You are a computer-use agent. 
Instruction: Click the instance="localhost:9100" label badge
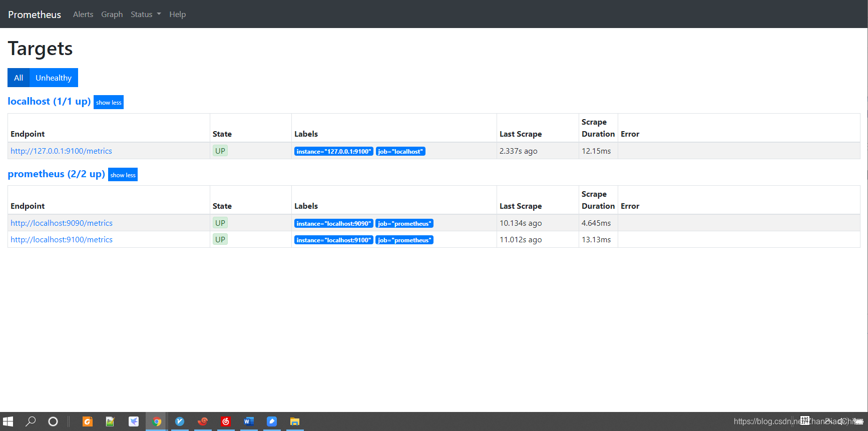point(334,240)
